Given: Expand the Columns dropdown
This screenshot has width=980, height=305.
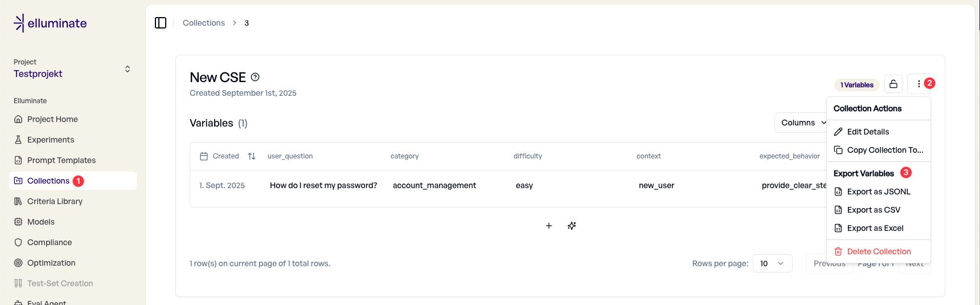Looking at the screenshot, I should (803, 123).
